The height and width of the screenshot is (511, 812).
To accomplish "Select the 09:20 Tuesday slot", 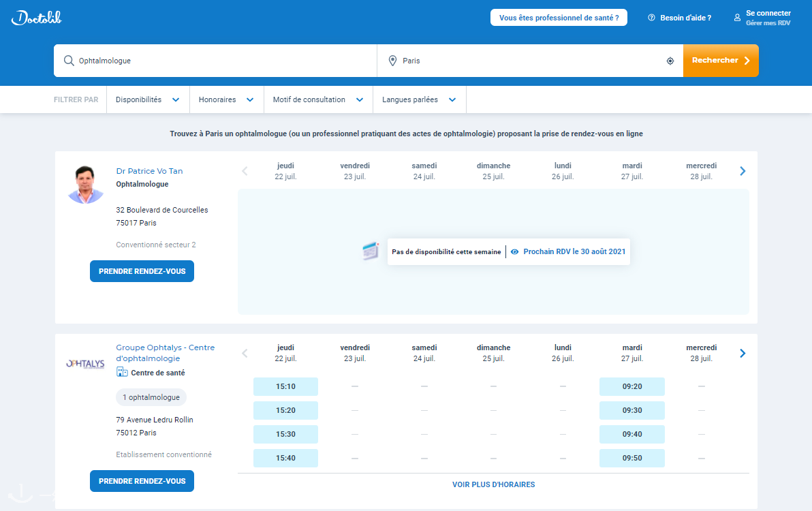I will pos(632,386).
